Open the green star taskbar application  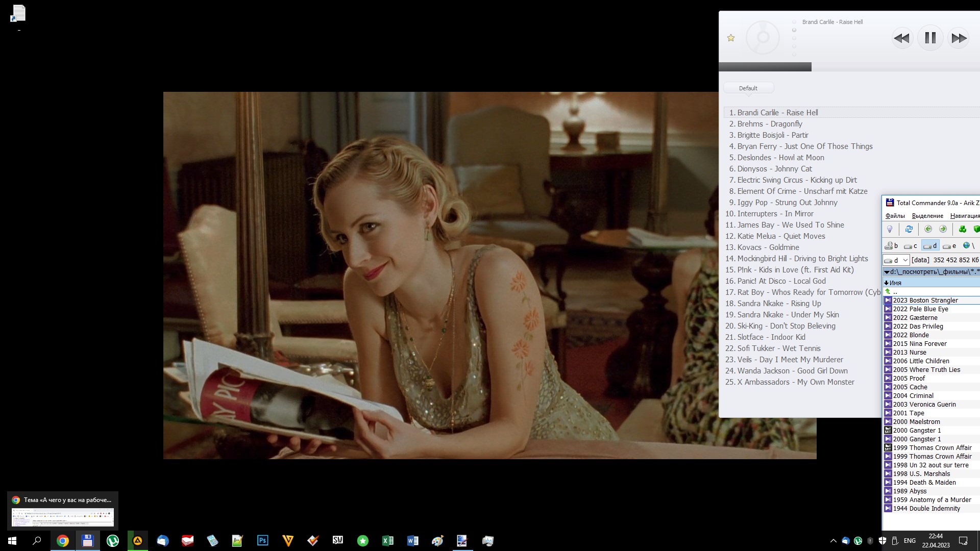point(362,541)
